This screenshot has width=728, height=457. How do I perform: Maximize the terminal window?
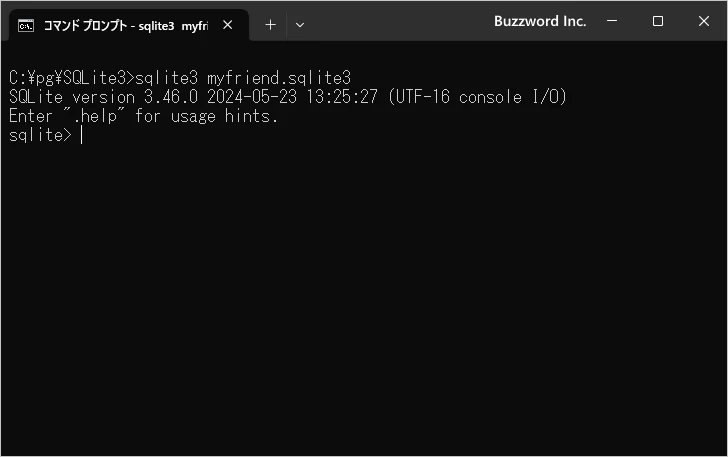[x=657, y=21]
